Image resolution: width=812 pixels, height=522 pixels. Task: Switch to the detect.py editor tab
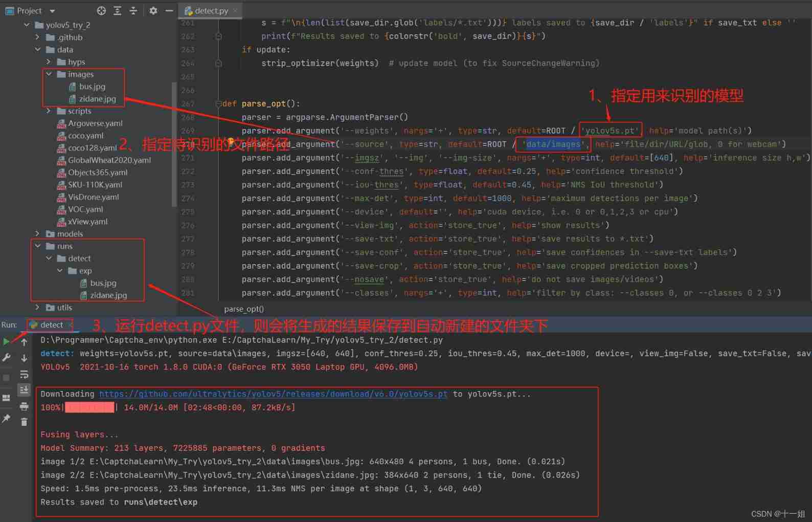click(x=211, y=11)
